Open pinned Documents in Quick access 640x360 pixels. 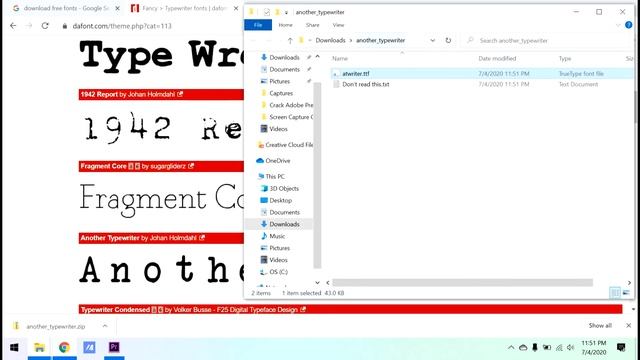coord(284,69)
